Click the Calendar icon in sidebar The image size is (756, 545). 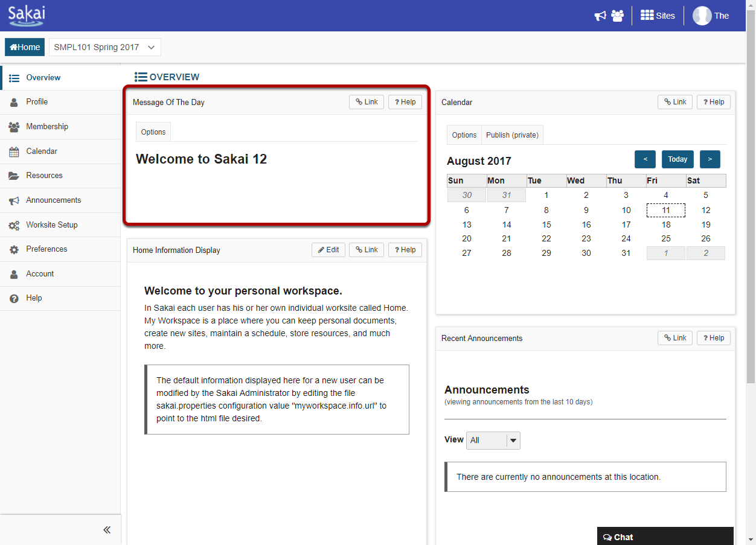[x=14, y=151]
